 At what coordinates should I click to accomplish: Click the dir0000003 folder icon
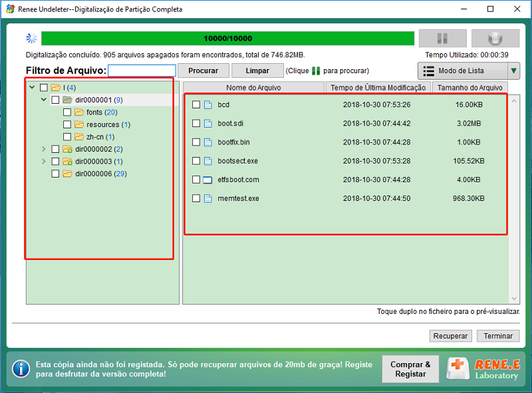pos(68,161)
